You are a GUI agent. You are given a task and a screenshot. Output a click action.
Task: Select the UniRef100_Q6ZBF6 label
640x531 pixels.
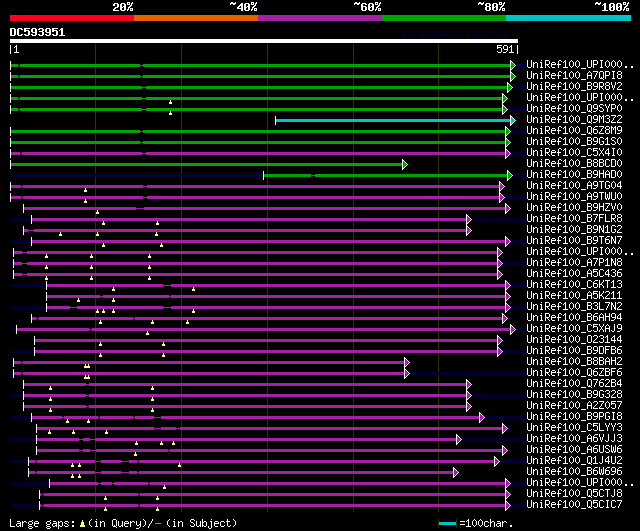coord(574,373)
